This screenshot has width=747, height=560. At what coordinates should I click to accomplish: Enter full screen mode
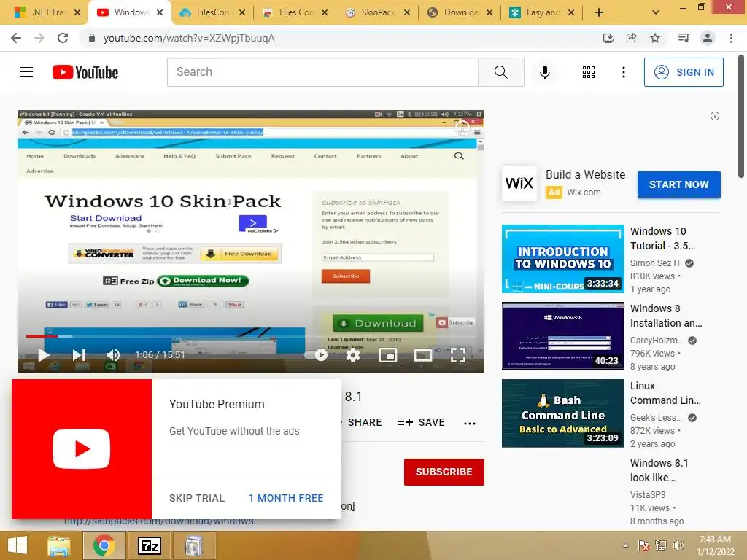pos(458,355)
